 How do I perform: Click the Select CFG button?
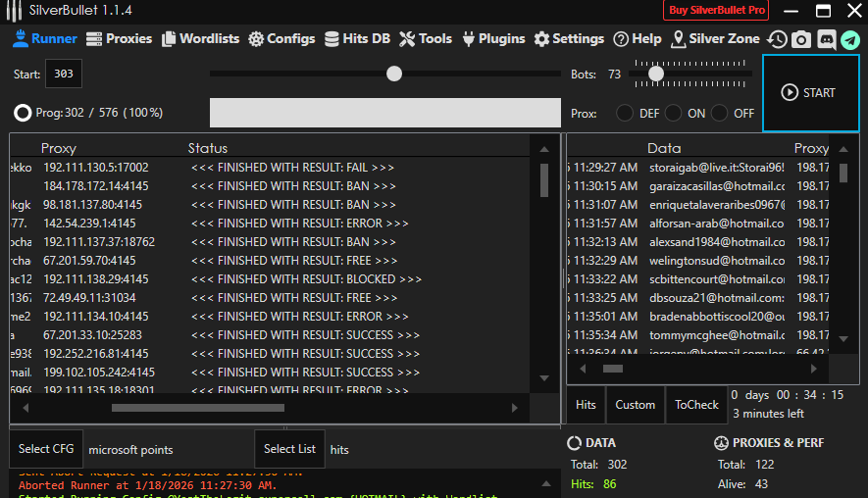47,449
